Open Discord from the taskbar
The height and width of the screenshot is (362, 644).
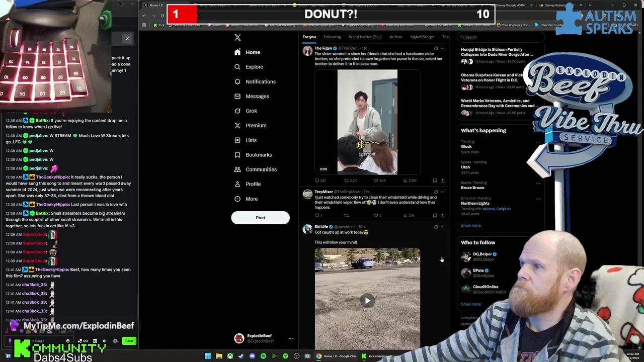[252, 356]
